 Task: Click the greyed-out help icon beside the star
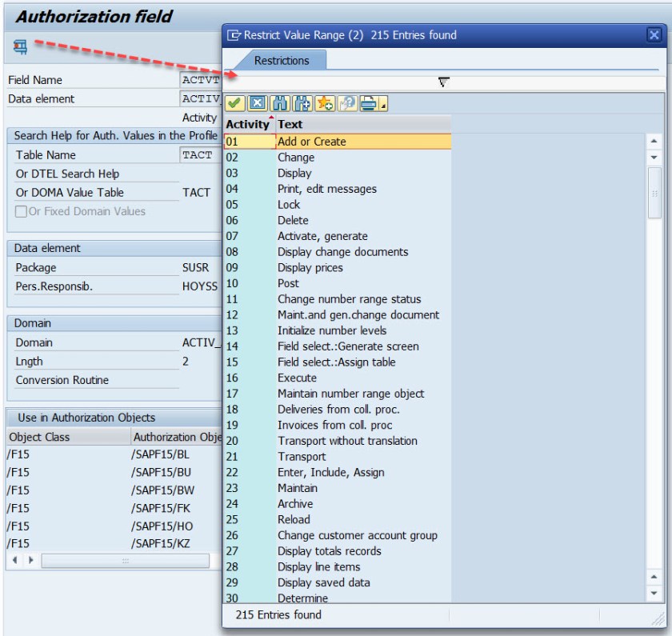(346, 104)
